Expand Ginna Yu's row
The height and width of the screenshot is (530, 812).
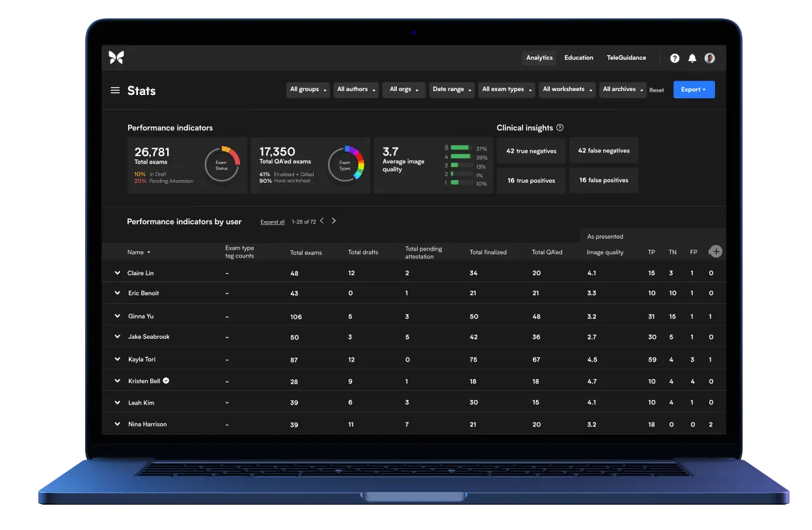point(118,316)
